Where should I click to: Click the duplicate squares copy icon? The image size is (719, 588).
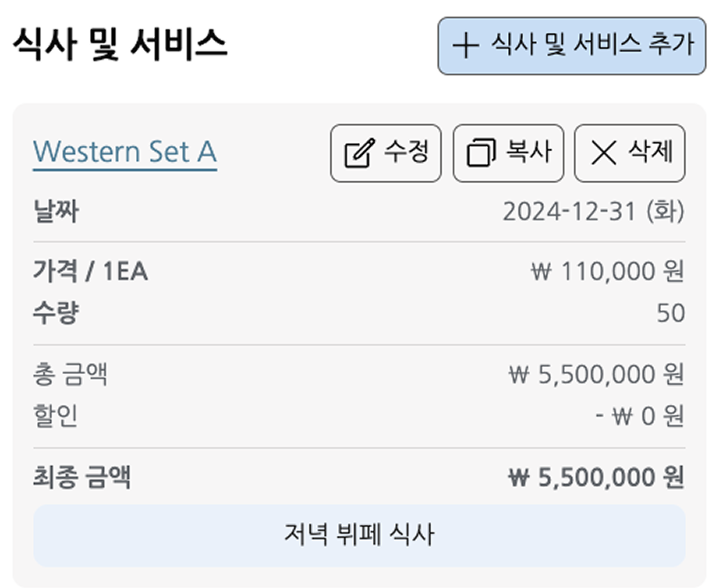[x=481, y=153]
